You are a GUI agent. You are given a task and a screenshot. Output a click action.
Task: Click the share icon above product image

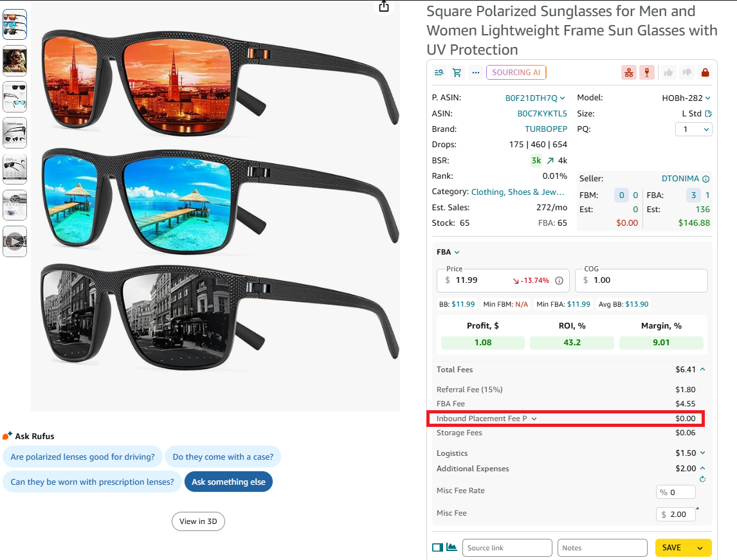[384, 6]
